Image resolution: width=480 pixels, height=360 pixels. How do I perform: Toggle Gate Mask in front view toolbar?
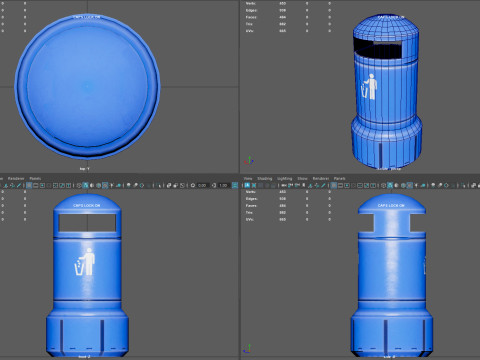click(x=49, y=185)
